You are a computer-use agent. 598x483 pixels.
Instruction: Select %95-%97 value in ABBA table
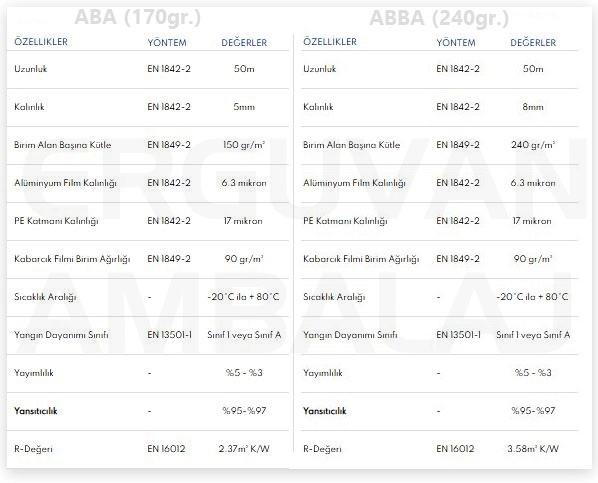(533, 411)
